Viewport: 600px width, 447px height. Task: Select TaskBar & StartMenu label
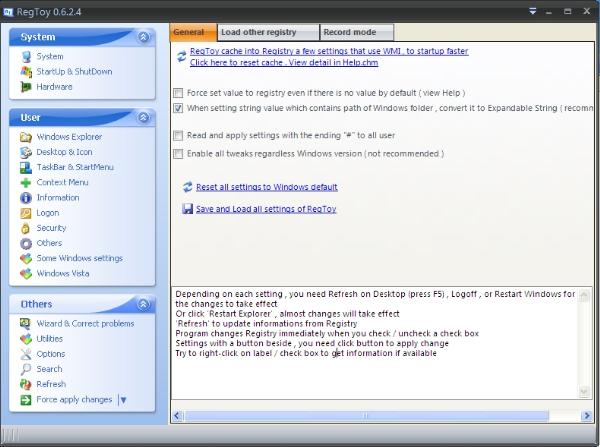coord(75,167)
